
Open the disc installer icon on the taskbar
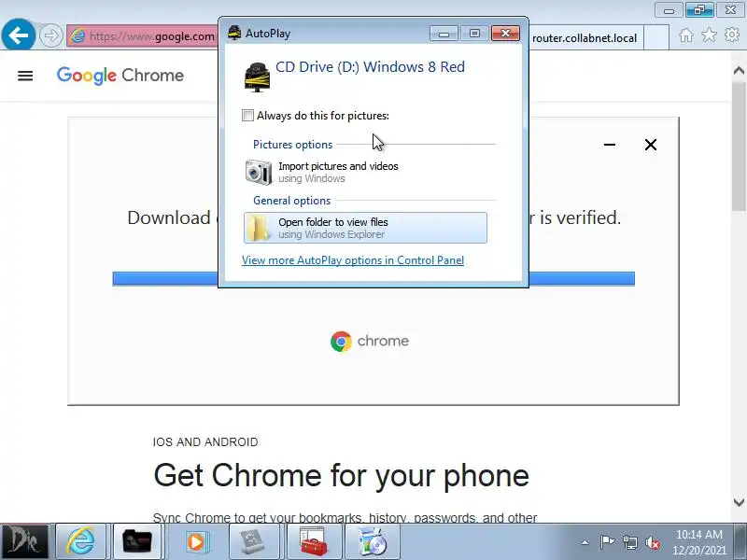372,541
